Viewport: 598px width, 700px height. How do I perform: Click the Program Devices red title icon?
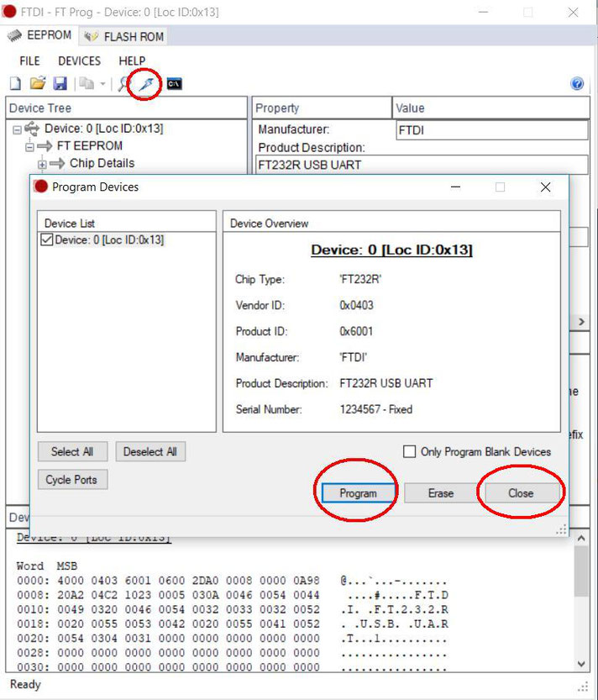pos(40,187)
